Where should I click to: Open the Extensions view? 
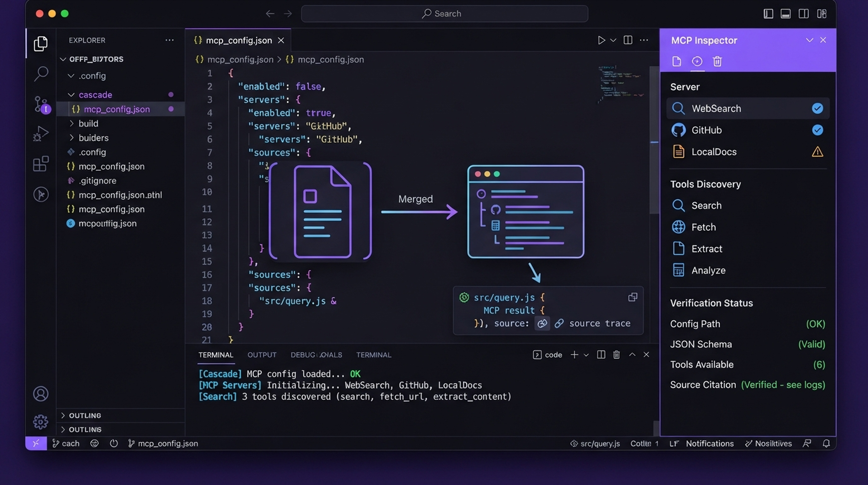41,164
